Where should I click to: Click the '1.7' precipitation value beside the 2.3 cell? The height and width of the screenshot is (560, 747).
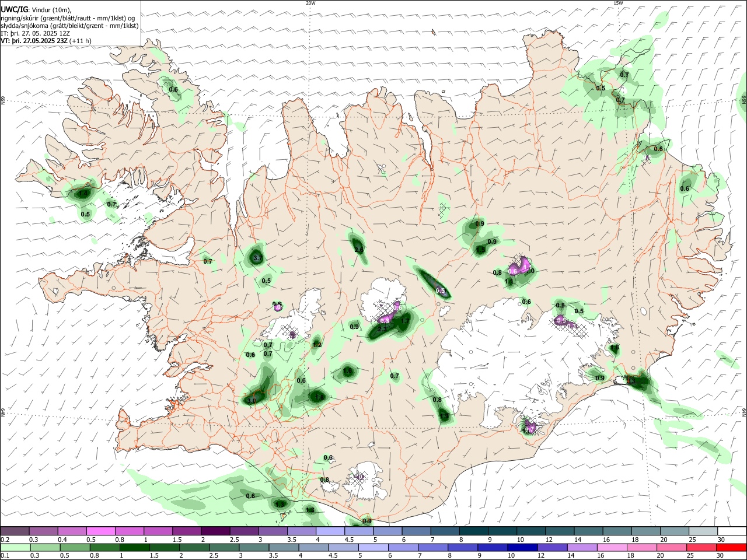tap(404, 321)
